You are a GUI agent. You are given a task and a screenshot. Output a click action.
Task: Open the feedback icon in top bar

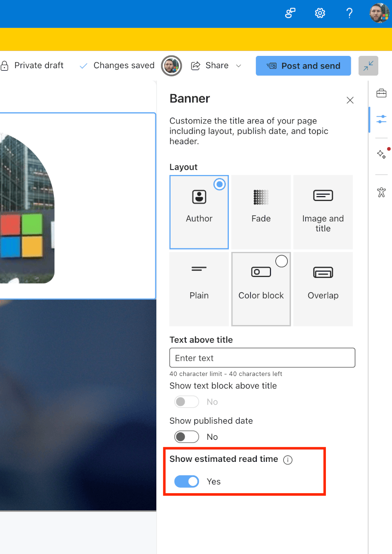click(290, 13)
